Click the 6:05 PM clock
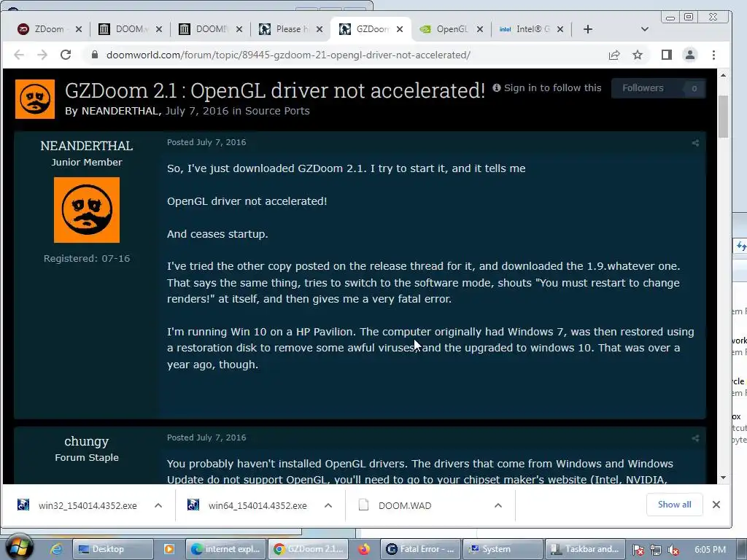The width and height of the screenshot is (747, 560). pyautogui.click(x=711, y=550)
